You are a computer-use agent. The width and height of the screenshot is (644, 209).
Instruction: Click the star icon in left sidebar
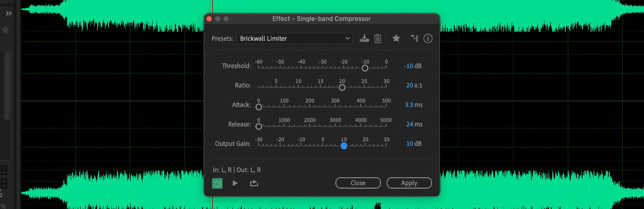pyautogui.click(x=6, y=30)
